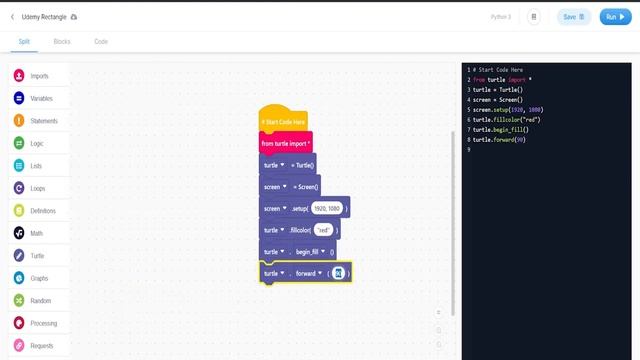640x360 pixels.
Task: Click the workspace vertical scrollbar
Action: coord(453,223)
